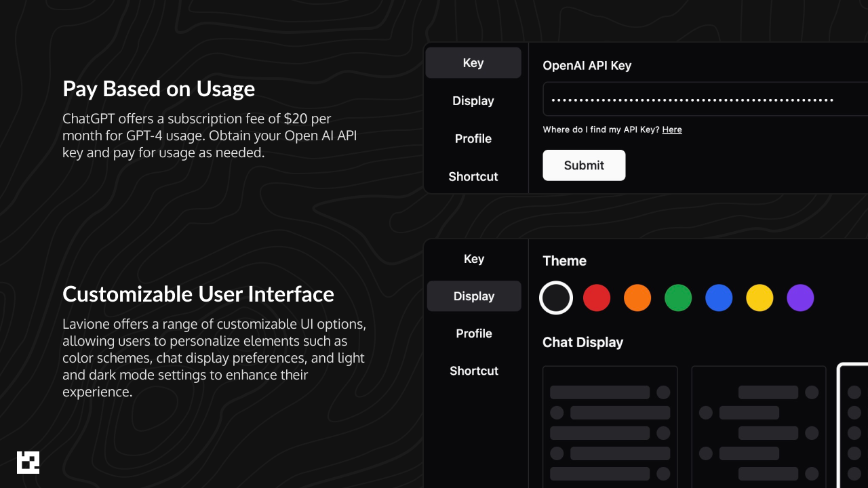Click the 'Customizable User Interface' heading
This screenshot has height=488, width=868.
[x=198, y=294]
